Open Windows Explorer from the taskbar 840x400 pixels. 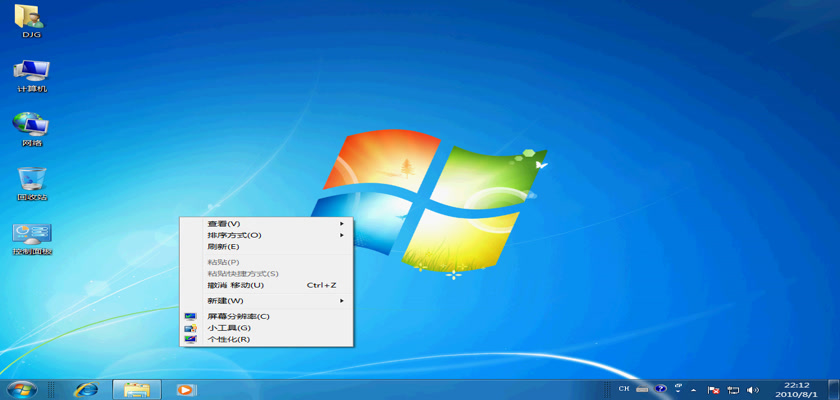[137, 389]
